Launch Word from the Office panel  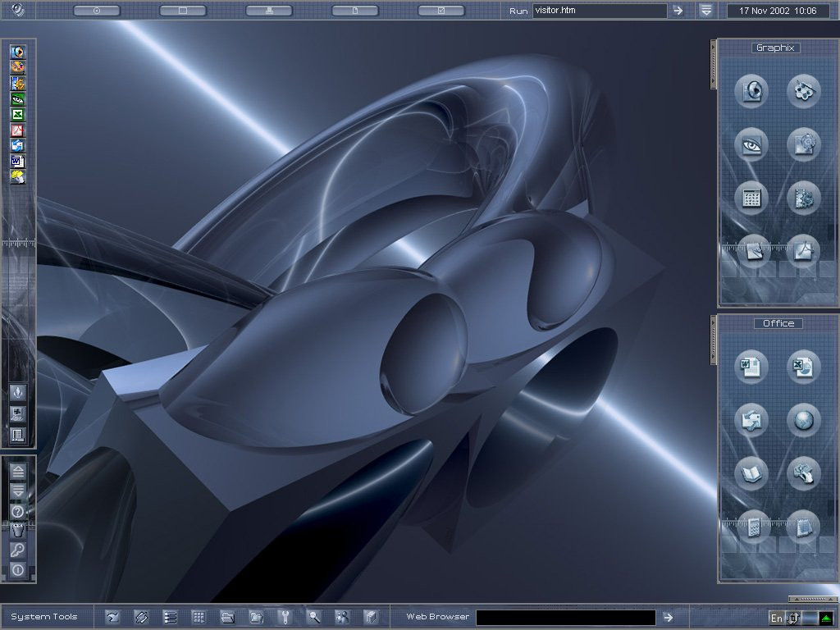coord(751,367)
